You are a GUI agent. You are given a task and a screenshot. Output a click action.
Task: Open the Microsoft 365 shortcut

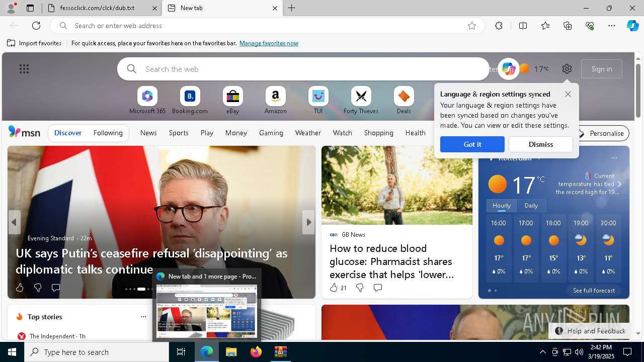(x=147, y=101)
